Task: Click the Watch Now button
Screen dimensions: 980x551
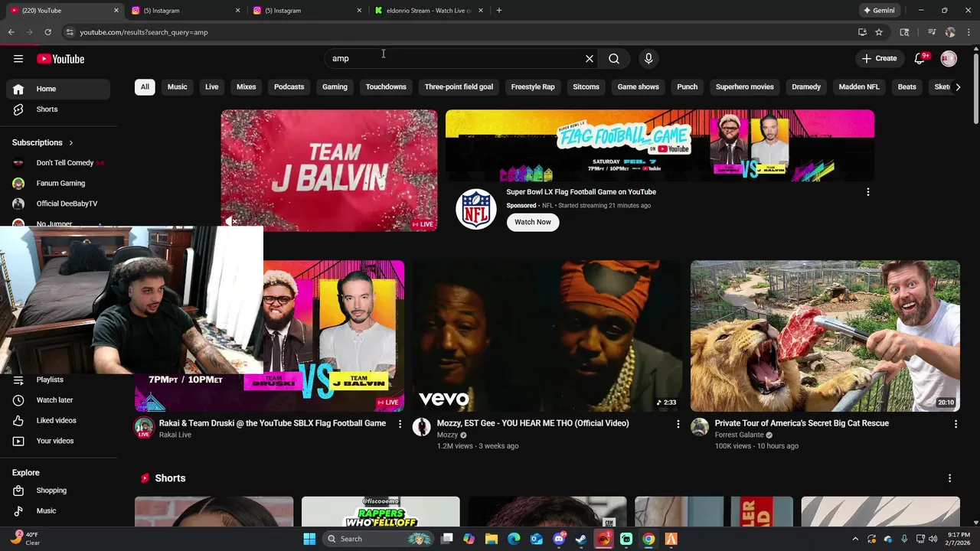Action: [x=533, y=222]
